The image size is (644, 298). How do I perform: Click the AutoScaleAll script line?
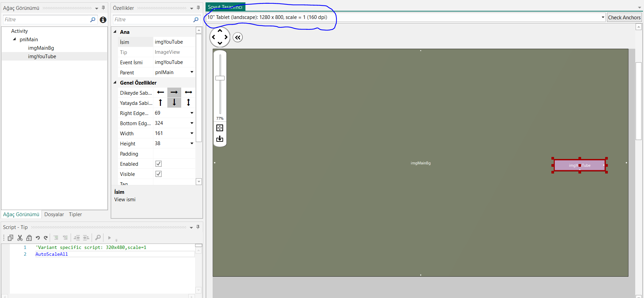pos(52,254)
